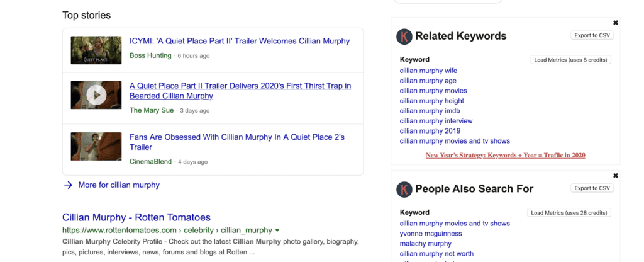Load Metrics using 28 credits

pos(569,213)
